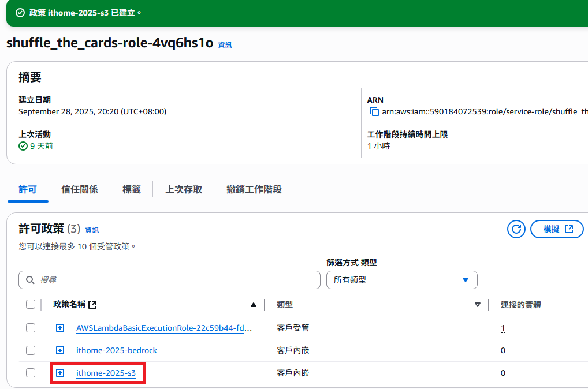Sort by 政策名稱 ascending arrow
This screenshot has width=588, height=389.
254,305
